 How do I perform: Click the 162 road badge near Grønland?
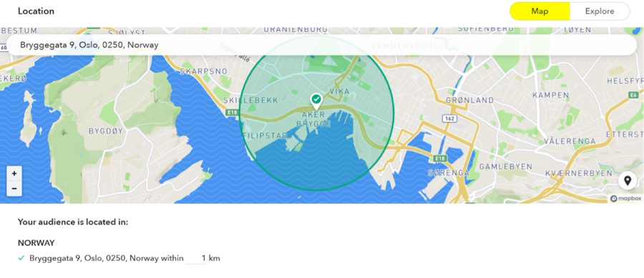click(448, 118)
